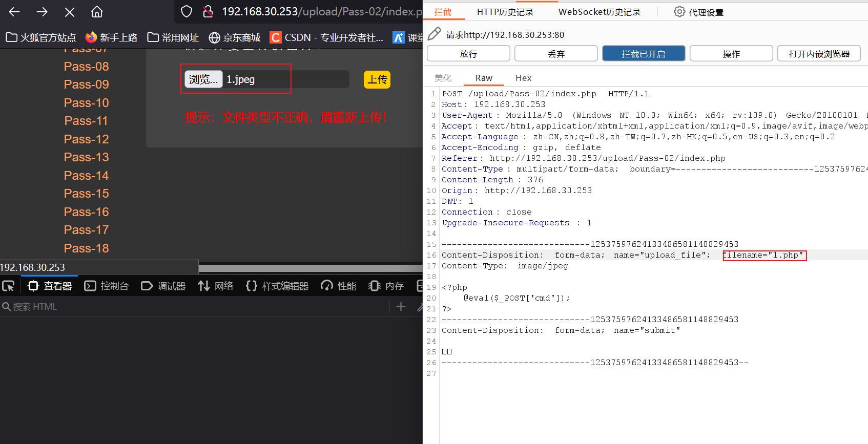
Task: Open the HTTP历史记录 tab in Burp
Action: point(505,12)
